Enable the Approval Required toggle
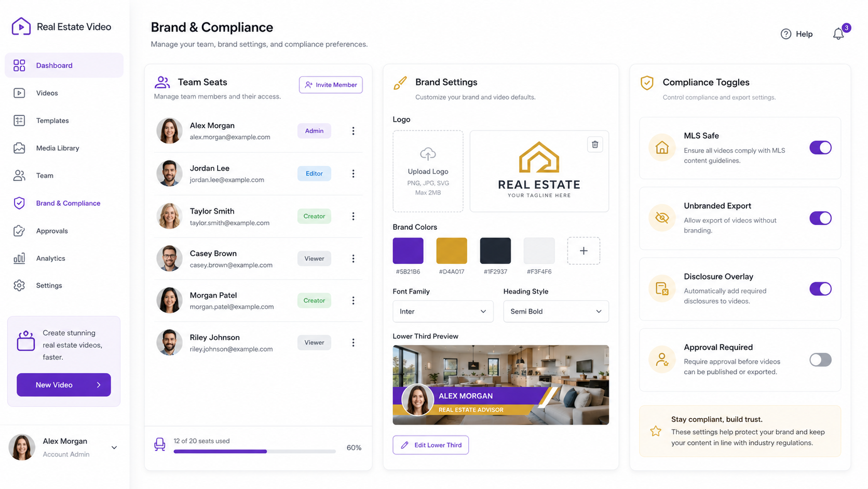The width and height of the screenshot is (868, 489). (x=820, y=360)
